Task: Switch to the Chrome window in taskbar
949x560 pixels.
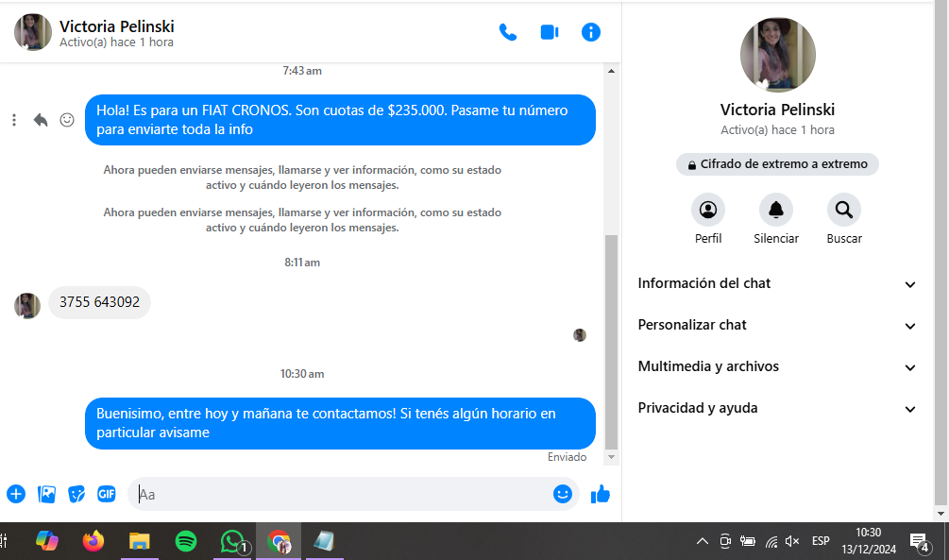Action: coord(279,540)
